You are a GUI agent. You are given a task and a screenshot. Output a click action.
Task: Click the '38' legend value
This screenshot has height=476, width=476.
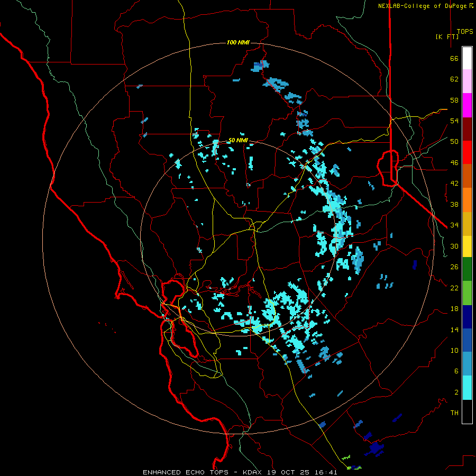click(x=454, y=204)
